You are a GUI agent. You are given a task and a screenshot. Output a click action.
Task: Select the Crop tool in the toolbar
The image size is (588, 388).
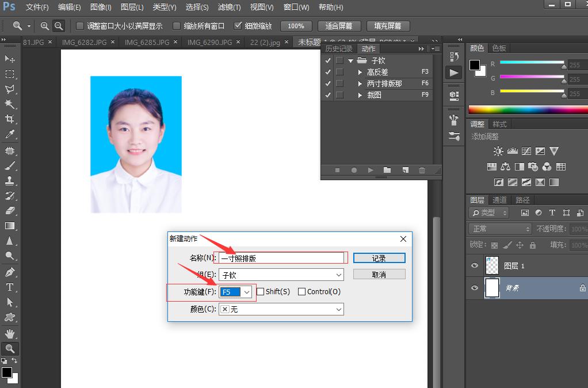pos(9,119)
